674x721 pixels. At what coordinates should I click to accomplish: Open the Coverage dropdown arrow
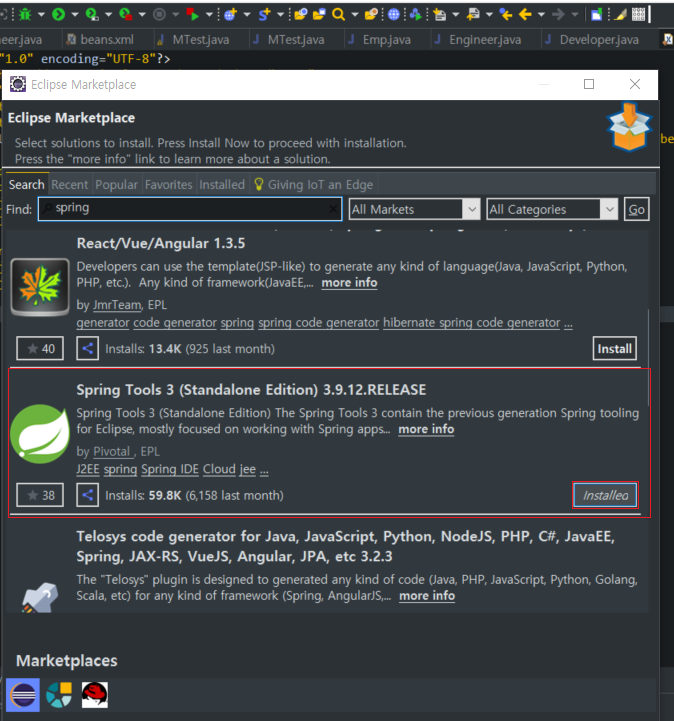[109, 15]
